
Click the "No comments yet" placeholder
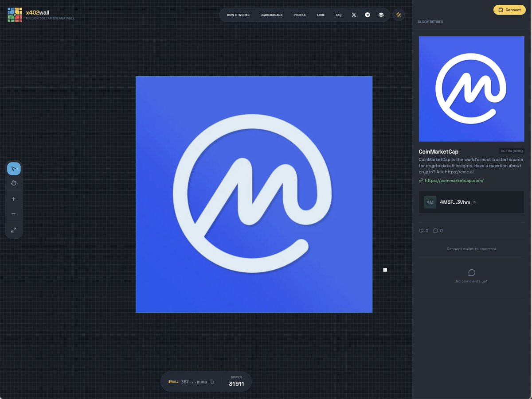pos(472,281)
